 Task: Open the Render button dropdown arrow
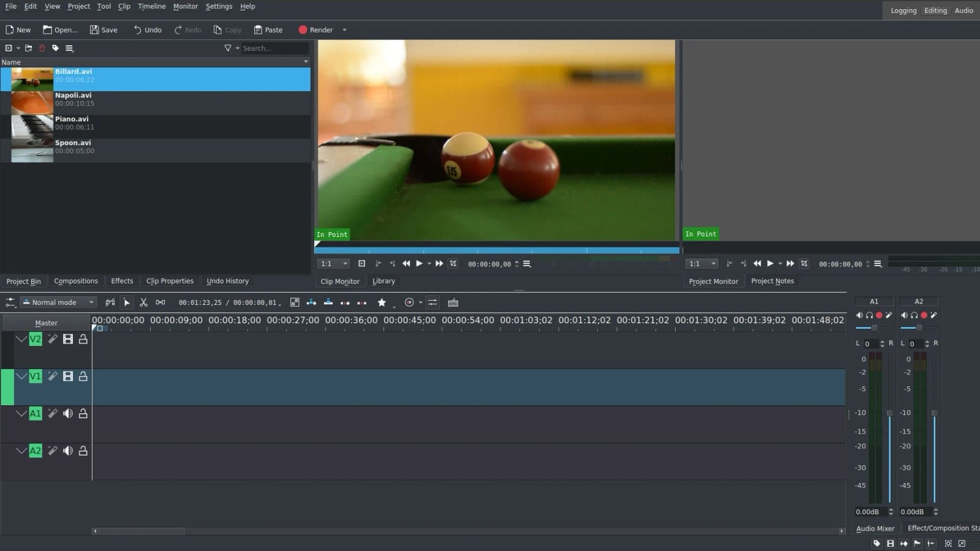344,30
